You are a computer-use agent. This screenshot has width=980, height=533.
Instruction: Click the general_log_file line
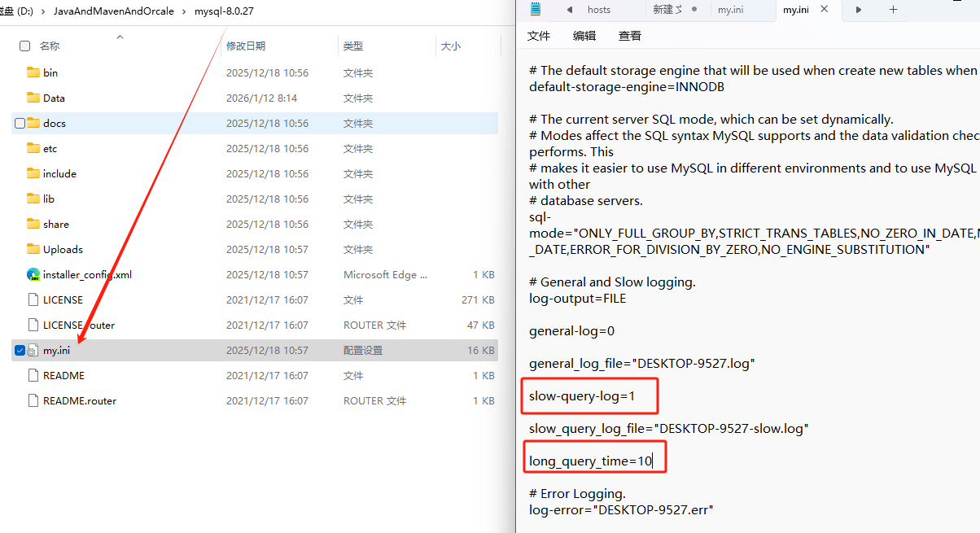pyautogui.click(x=641, y=363)
